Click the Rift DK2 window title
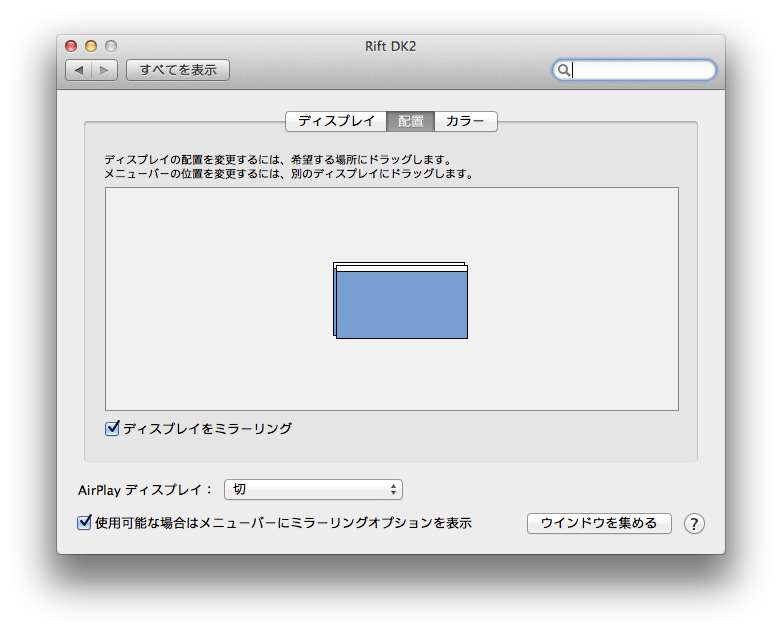Screen dimensions: 782x633 click(391, 46)
